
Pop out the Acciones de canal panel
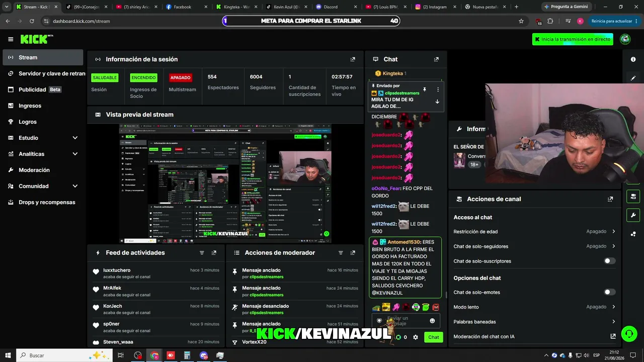(610, 199)
